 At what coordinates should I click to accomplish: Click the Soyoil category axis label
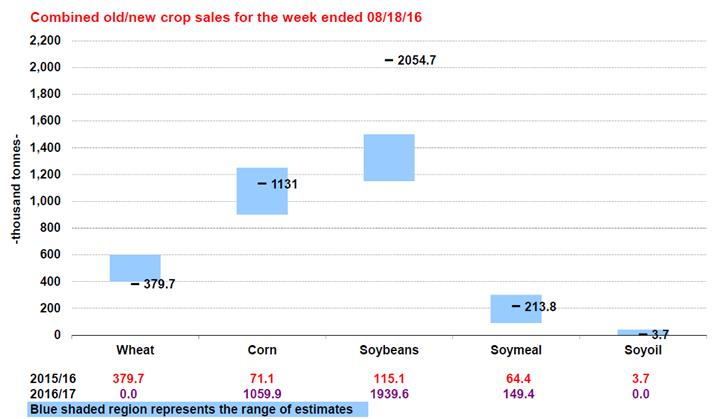pyautogui.click(x=642, y=351)
